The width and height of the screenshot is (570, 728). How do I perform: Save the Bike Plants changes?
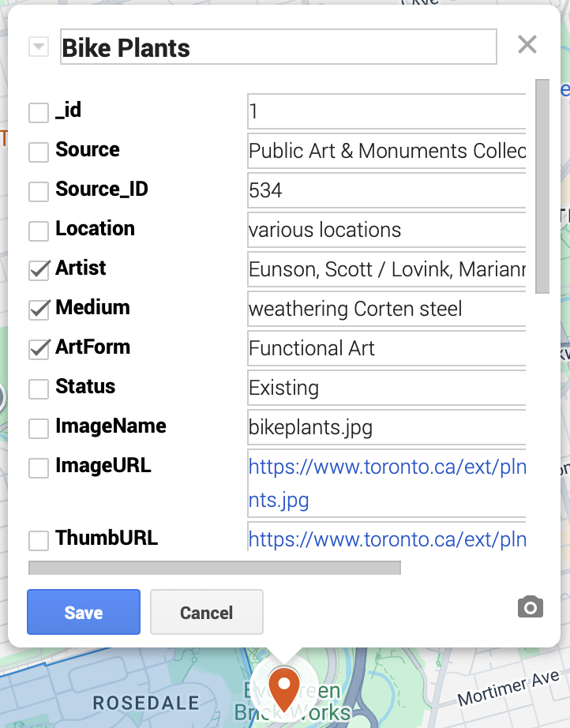click(84, 613)
